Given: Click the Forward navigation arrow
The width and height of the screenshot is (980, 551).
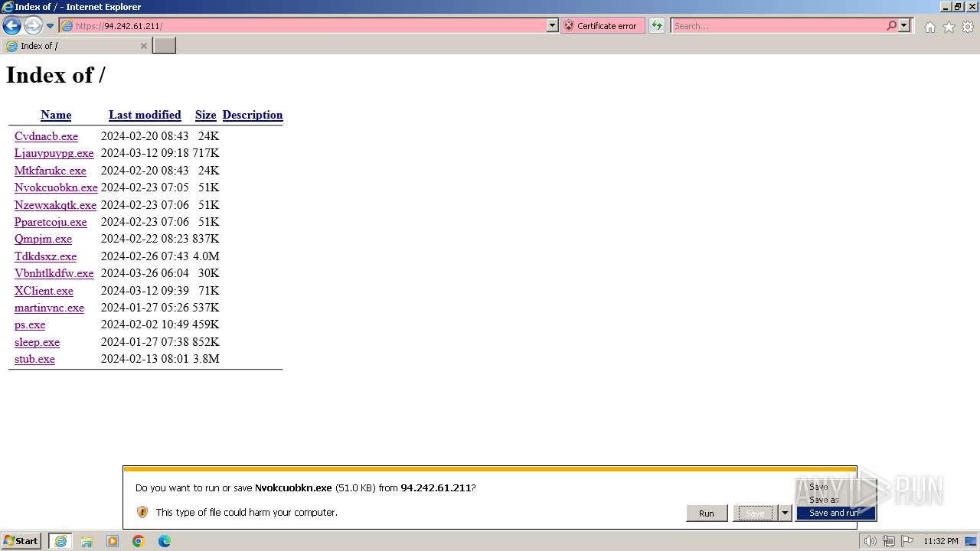Looking at the screenshot, I should pos(32,25).
